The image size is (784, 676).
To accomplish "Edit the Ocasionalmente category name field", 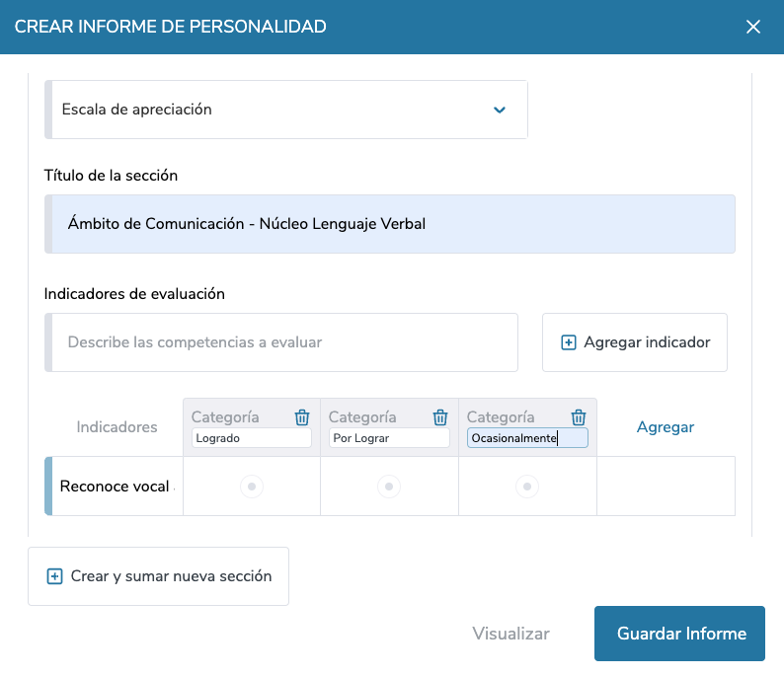I will [x=527, y=438].
